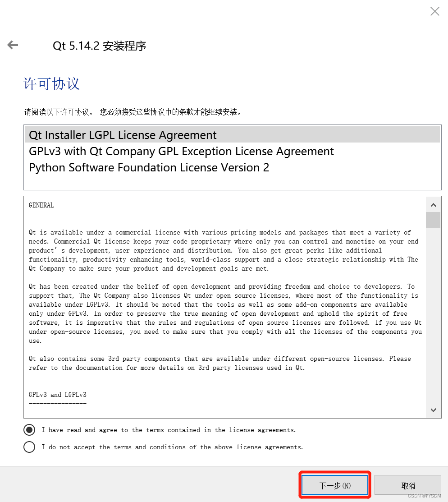The height and width of the screenshot is (502, 448).
Task: Click the license text scroll down arrow
Action: tap(433, 410)
